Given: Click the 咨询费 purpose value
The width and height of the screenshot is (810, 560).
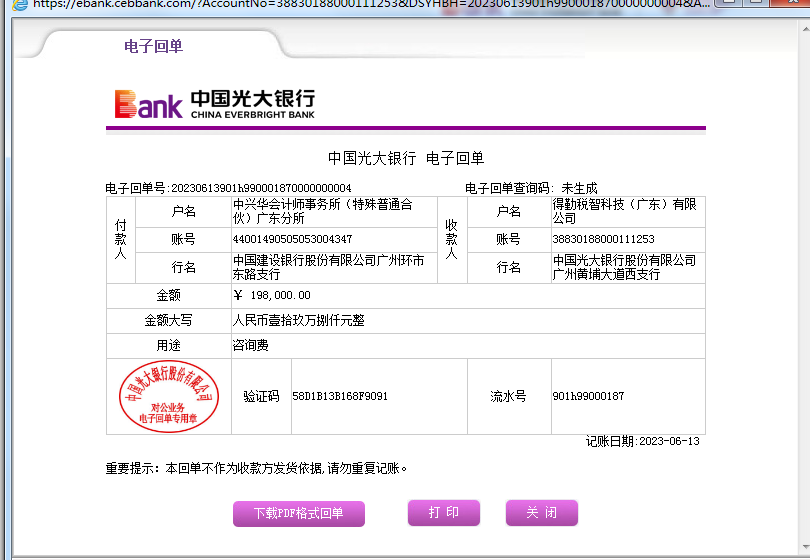Looking at the screenshot, I should [251, 345].
